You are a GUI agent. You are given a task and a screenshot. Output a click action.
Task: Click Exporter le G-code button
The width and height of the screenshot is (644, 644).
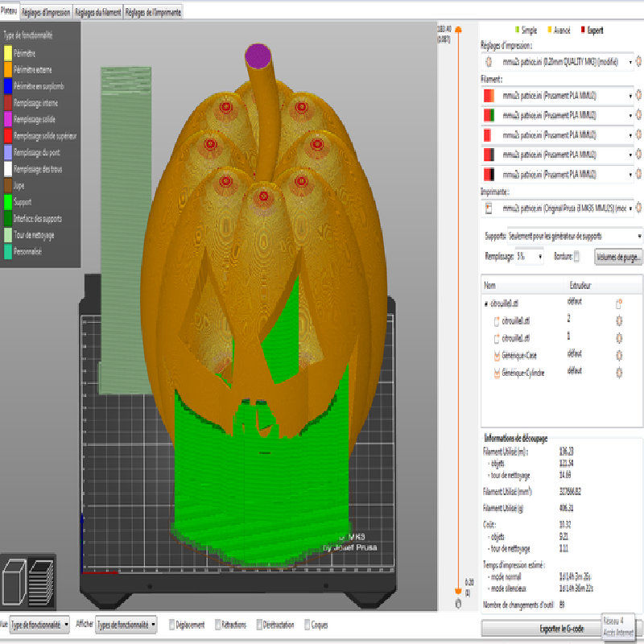click(541, 628)
